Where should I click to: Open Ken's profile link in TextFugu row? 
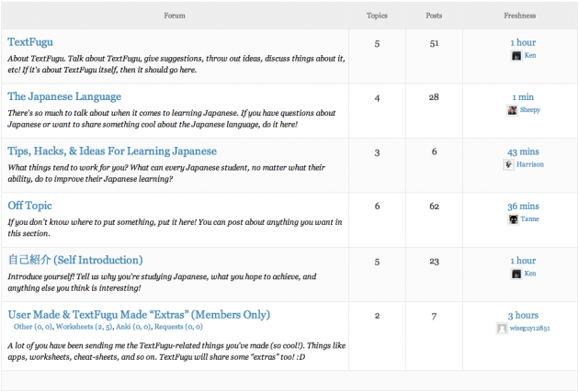pyautogui.click(x=530, y=55)
